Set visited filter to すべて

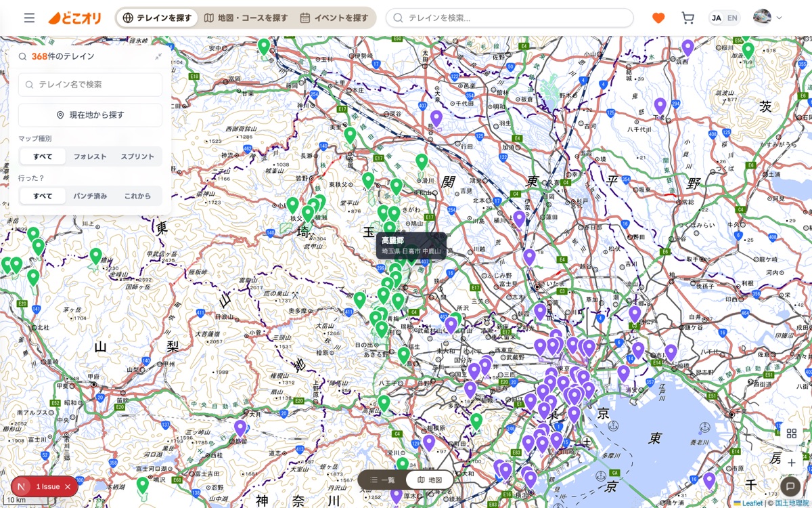point(43,196)
